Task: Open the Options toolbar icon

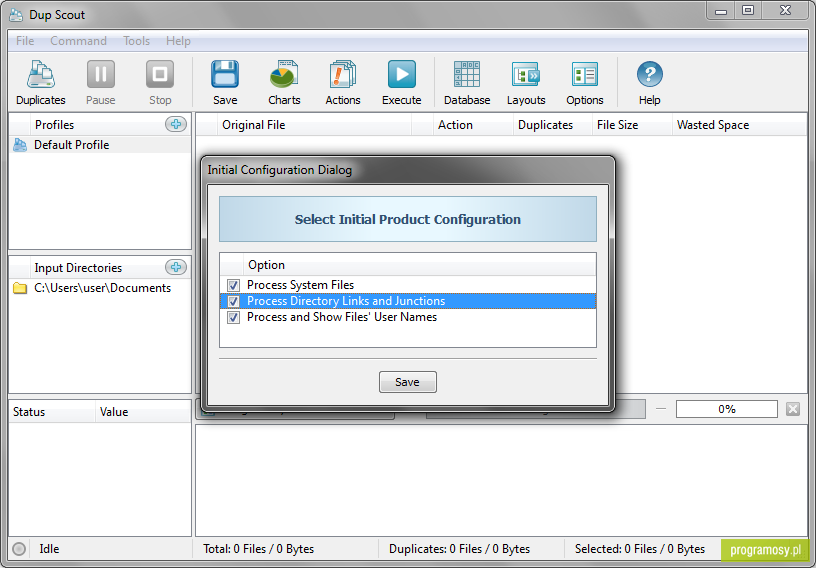Action: [585, 74]
